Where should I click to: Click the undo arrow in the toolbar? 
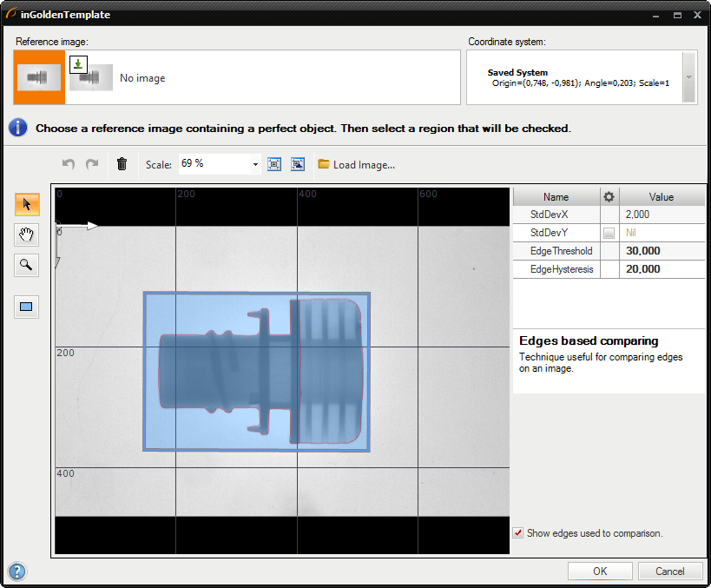coord(69,164)
